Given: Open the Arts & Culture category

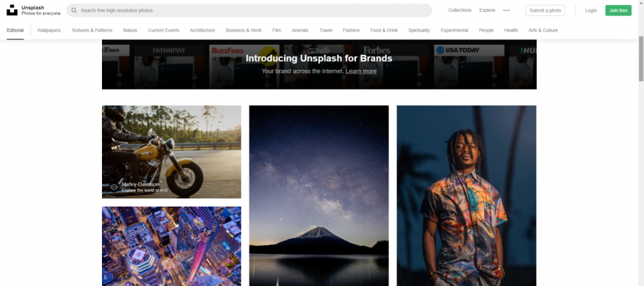Looking at the screenshot, I should pyautogui.click(x=543, y=30).
